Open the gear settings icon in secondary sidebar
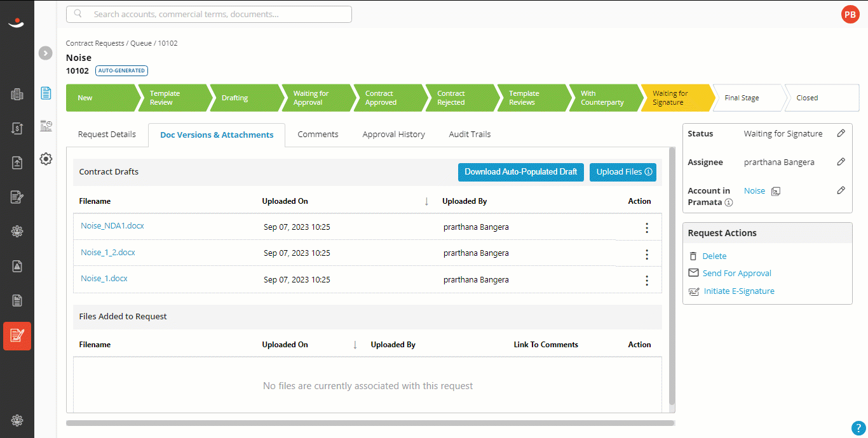The width and height of the screenshot is (868, 438). click(46, 159)
